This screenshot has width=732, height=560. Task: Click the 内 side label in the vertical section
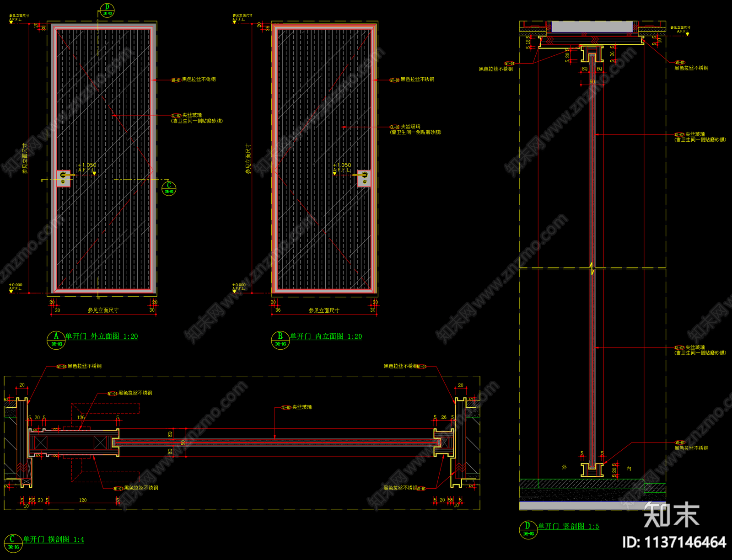[629, 469]
